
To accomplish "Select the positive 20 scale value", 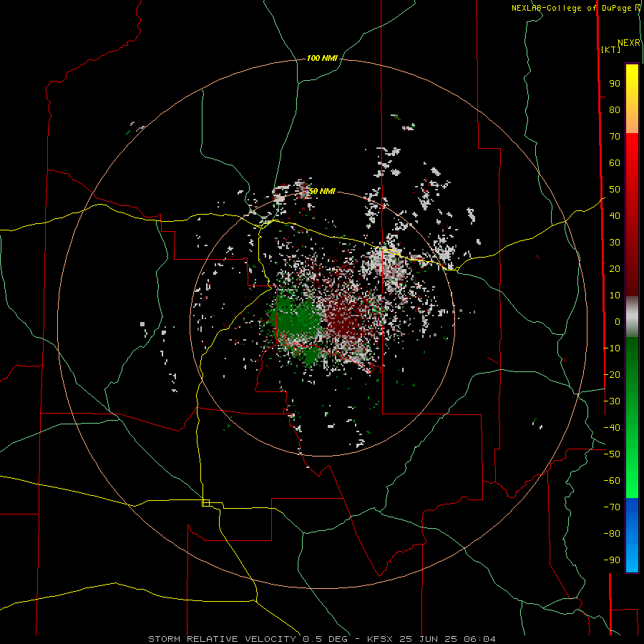I will point(615,269).
